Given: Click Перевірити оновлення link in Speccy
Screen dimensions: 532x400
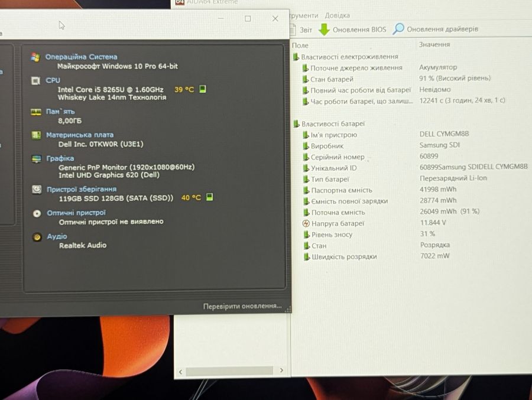Looking at the screenshot, I should pos(242,306).
